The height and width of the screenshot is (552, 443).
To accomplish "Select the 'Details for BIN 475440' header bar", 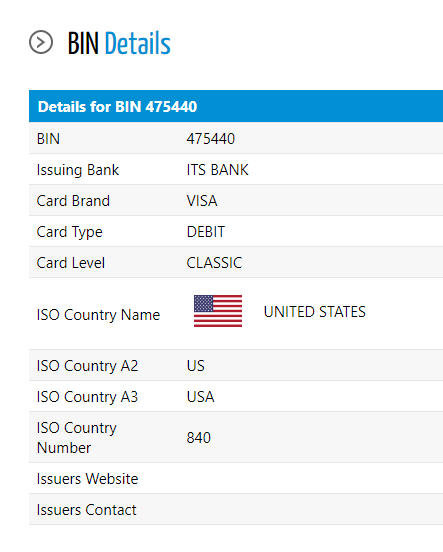I will tap(236, 106).
